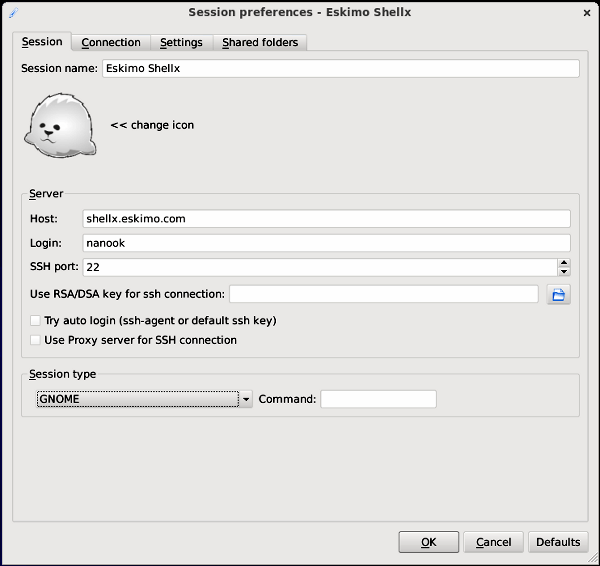Confirm with the OK button
This screenshot has width=600, height=566.
click(429, 542)
